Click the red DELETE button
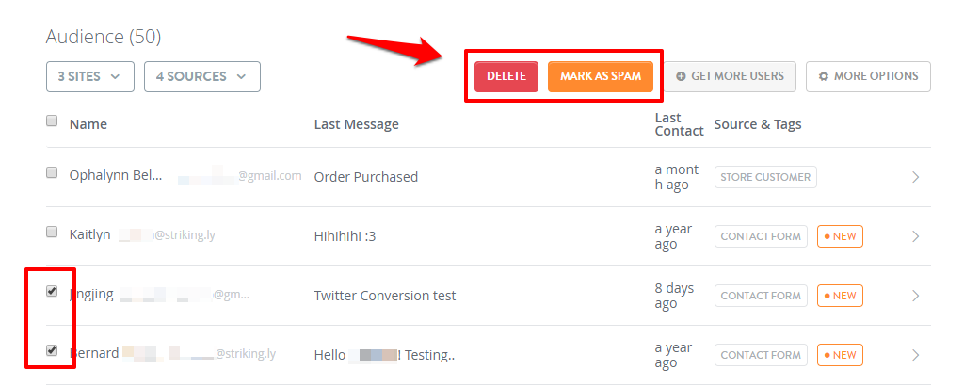 (x=506, y=76)
